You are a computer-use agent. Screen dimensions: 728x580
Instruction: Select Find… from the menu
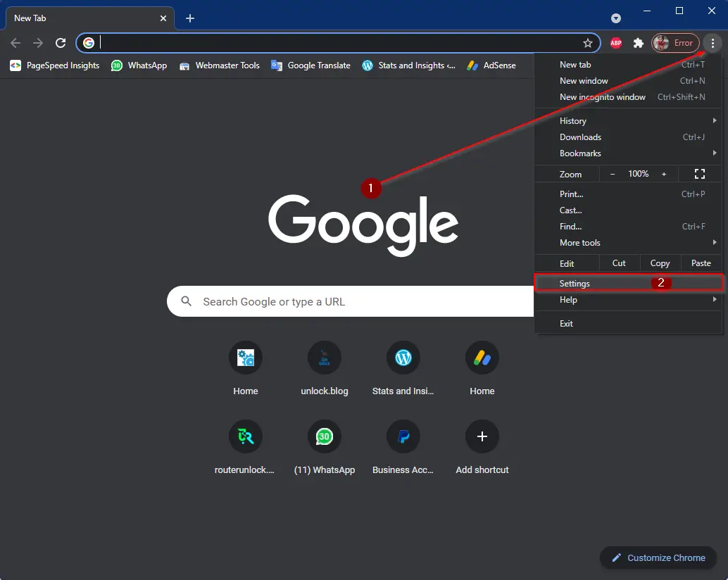pos(628,227)
